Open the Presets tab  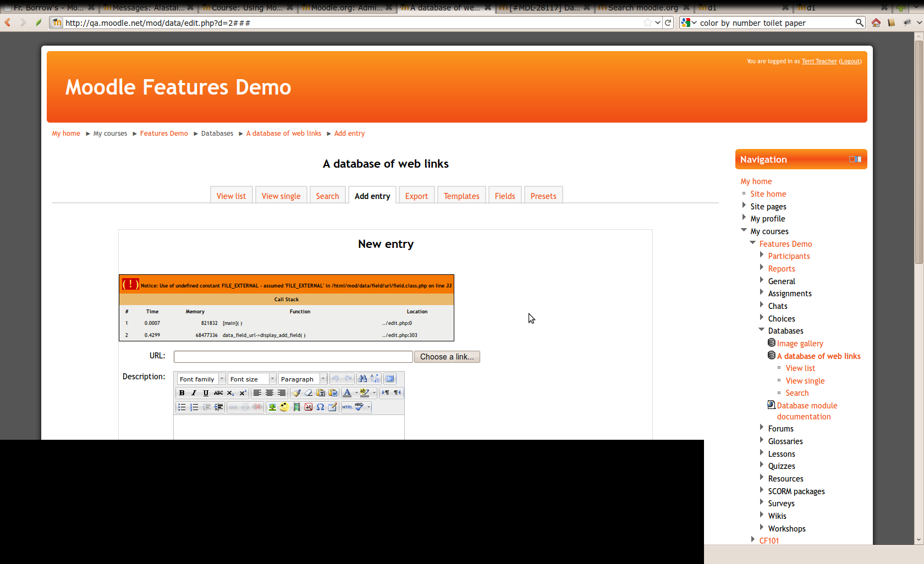pos(543,196)
